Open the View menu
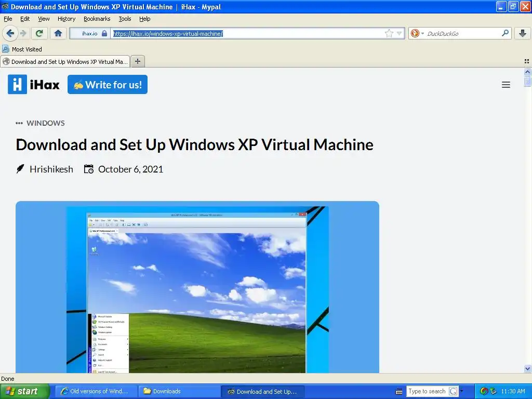Screen dimensions: 532x399 [44, 19]
